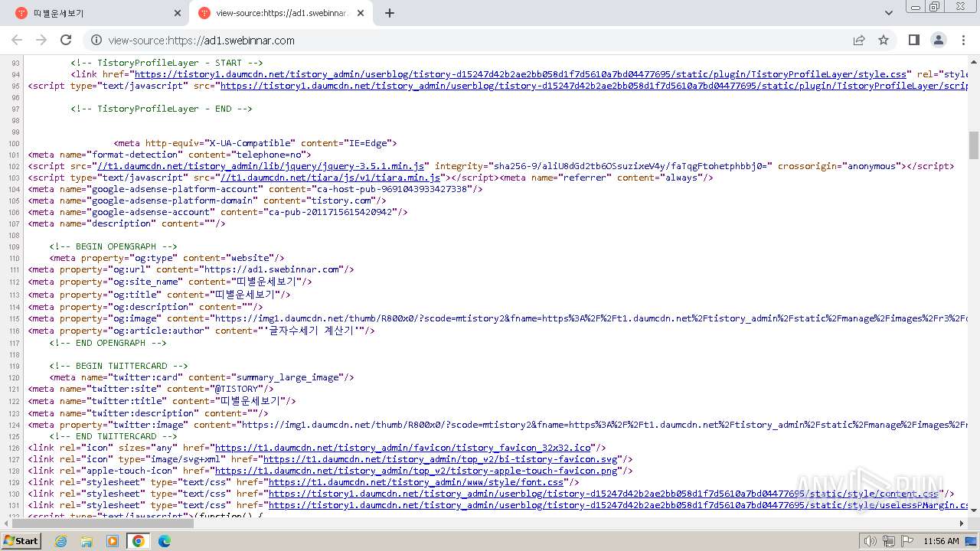Click the og:url "https://ad1.swebinnar.com" value
Screen dimensions: 980x551
271,269
